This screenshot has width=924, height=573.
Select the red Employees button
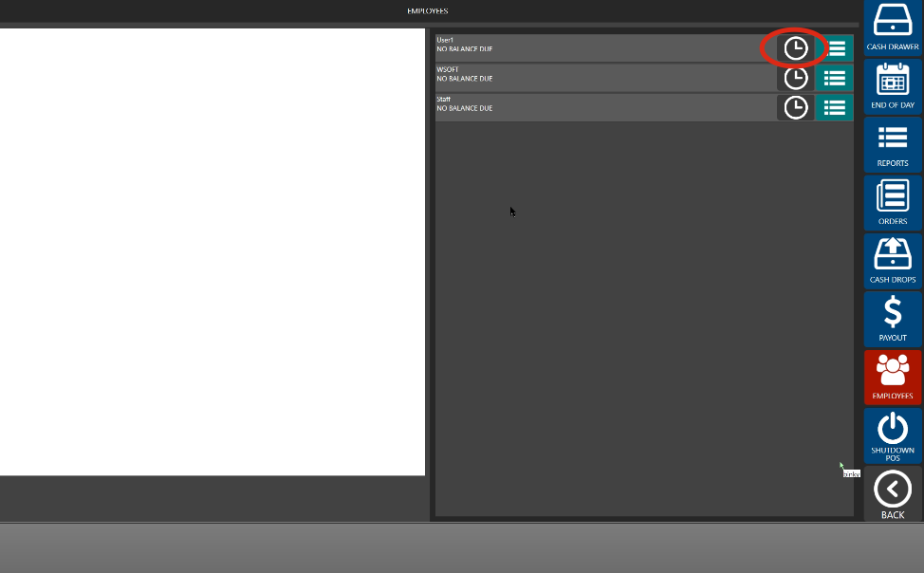click(892, 377)
